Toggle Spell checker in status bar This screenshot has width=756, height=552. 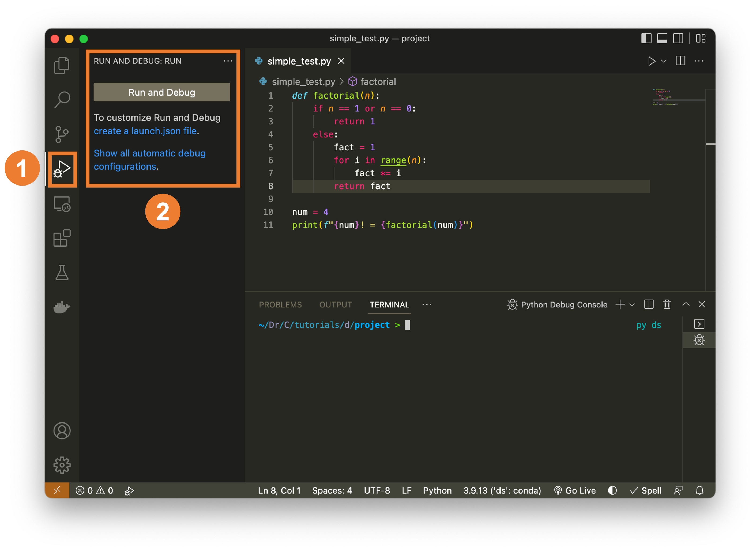(646, 490)
